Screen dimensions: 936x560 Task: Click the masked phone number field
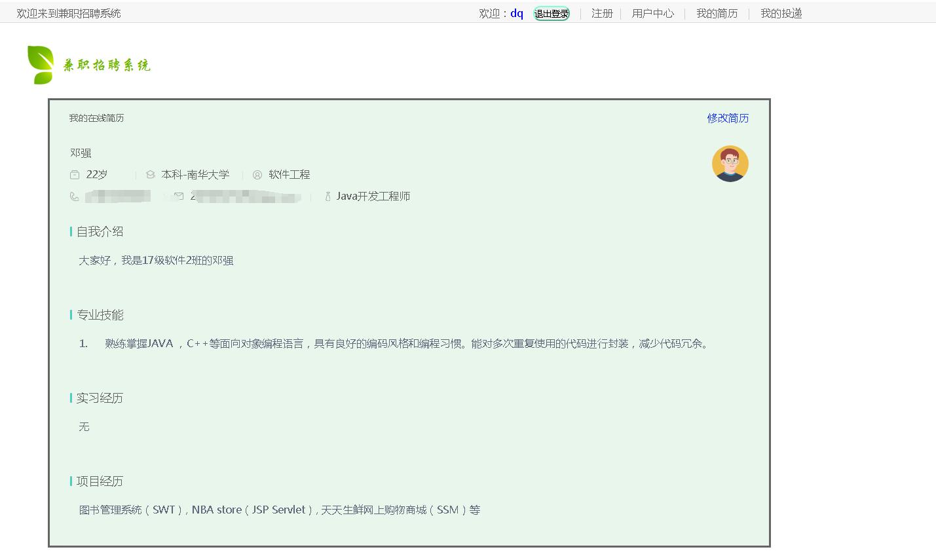118,196
